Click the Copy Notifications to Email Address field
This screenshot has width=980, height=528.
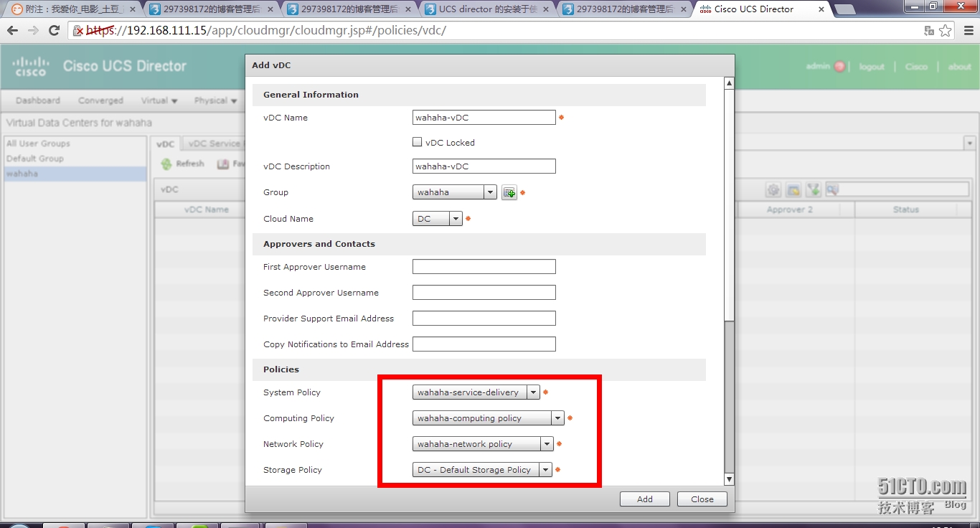(x=484, y=344)
